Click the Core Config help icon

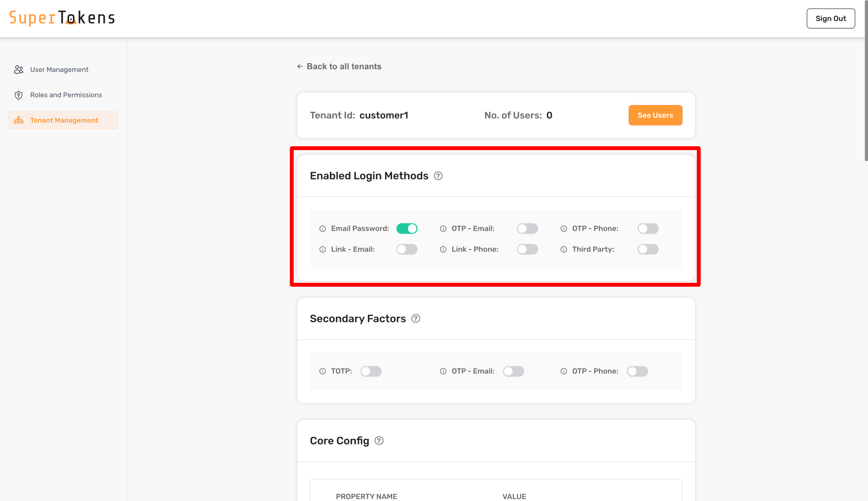pos(379,441)
